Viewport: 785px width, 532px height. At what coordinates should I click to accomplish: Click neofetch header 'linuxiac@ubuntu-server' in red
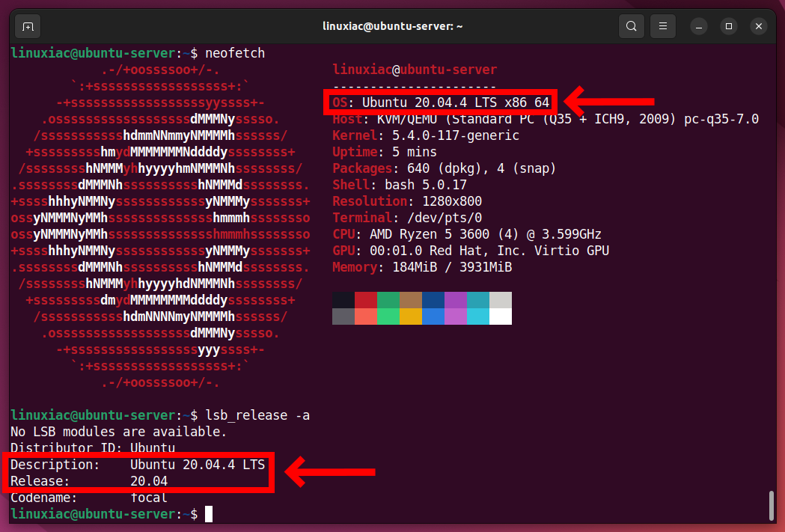415,70
